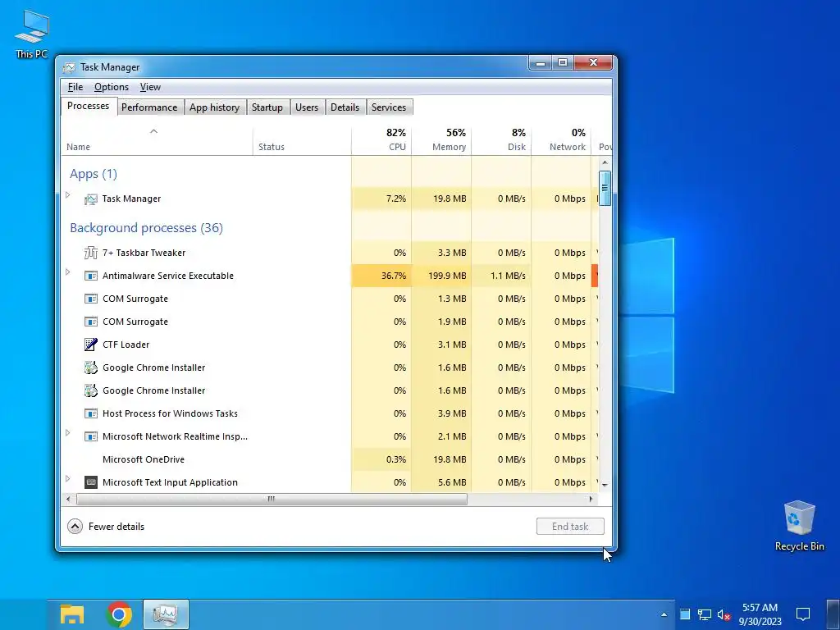Switch to the Users tab
The height and width of the screenshot is (630, 840).
307,107
